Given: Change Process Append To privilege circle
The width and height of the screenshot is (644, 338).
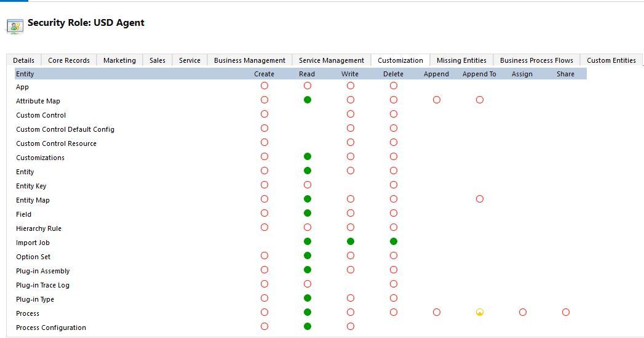Looking at the screenshot, I should click(x=480, y=312).
